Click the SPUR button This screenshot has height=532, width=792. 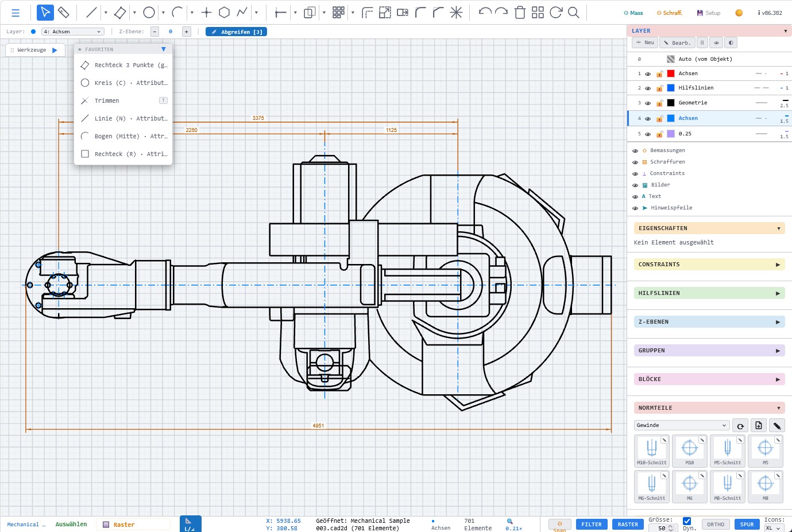747,525
